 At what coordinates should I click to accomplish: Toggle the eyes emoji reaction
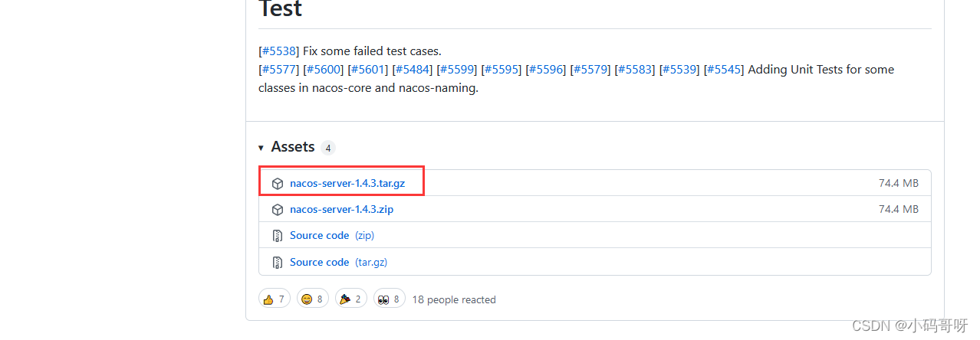point(390,299)
